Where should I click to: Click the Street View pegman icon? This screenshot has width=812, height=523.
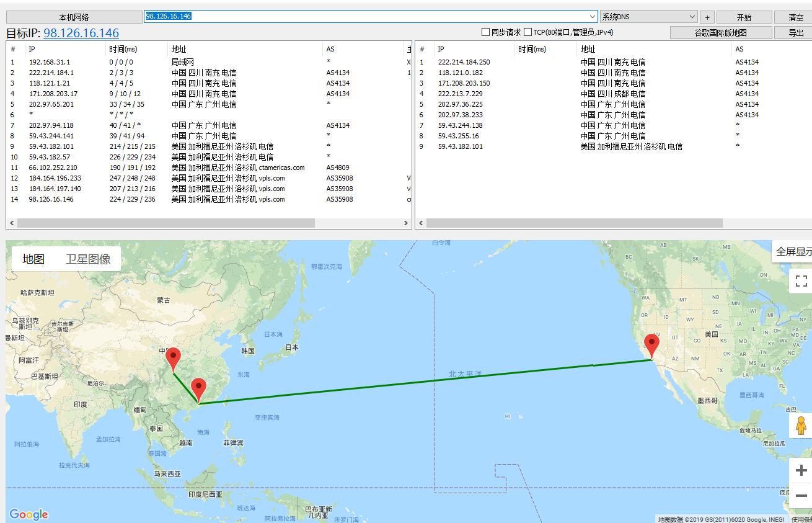801,426
